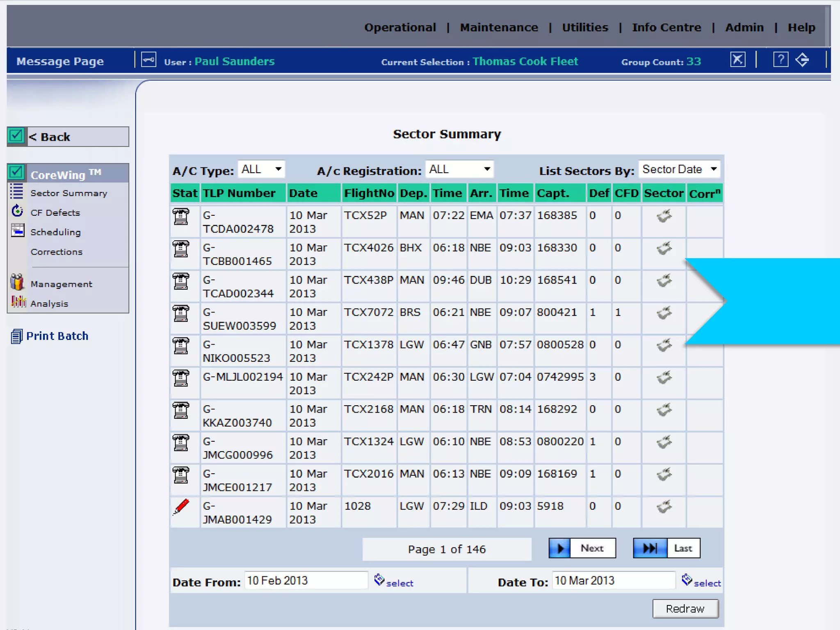Screen dimensions: 840x630
Task: Click select link next to Date From
Action: coord(399,583)
